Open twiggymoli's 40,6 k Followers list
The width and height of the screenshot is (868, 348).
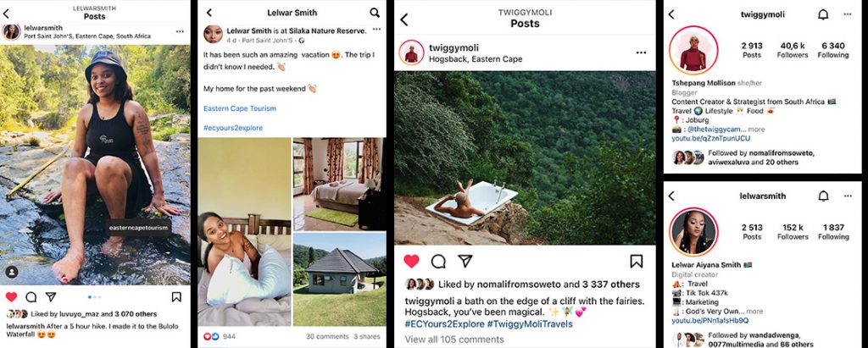click(x=793, y=50)
